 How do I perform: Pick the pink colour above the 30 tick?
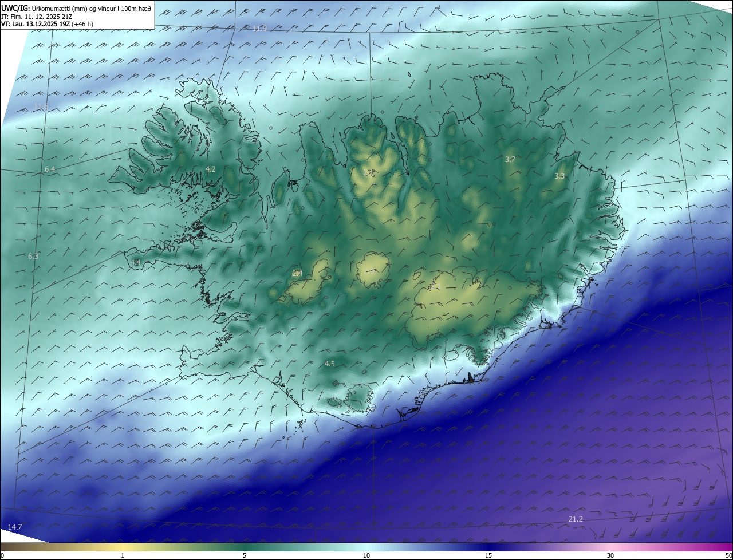(x=610, y=547)
